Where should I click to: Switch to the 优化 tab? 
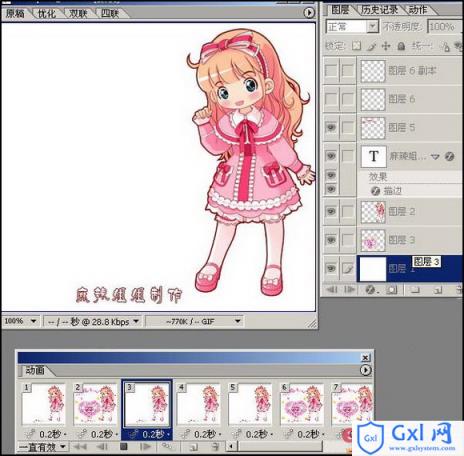point(46,13)
